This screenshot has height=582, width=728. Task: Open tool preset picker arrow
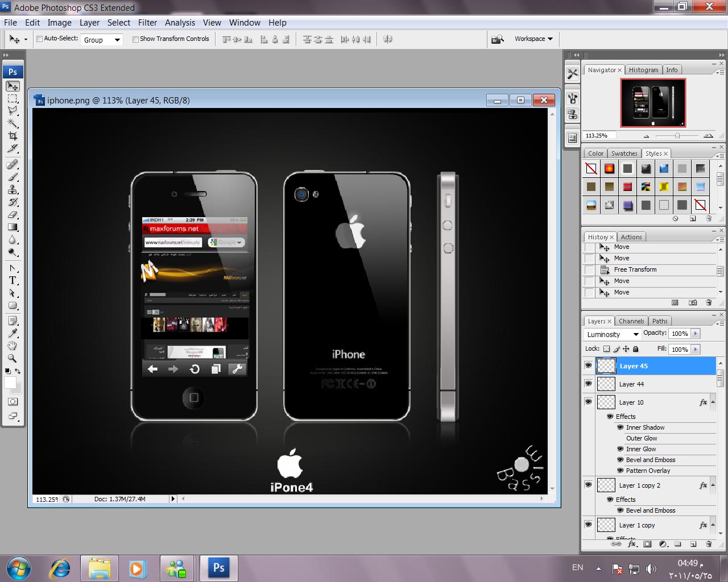click(26, 40)
